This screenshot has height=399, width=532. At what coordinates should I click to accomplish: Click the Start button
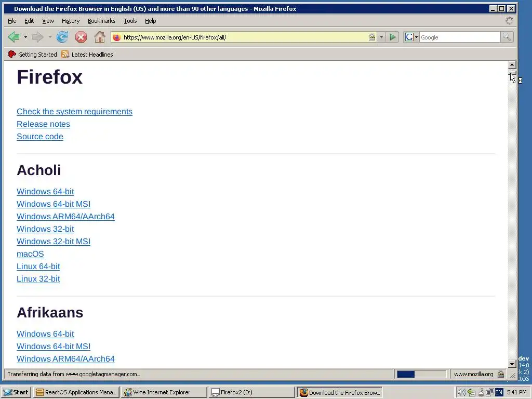click(x=16, y=392)
